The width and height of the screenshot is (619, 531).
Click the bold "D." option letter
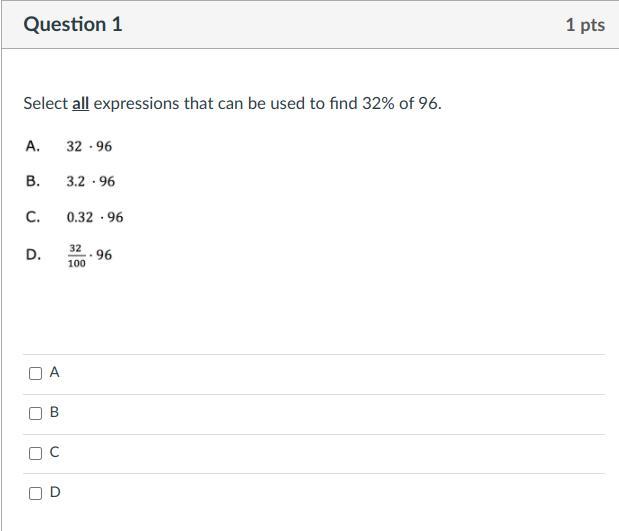[x=33, y=254]
